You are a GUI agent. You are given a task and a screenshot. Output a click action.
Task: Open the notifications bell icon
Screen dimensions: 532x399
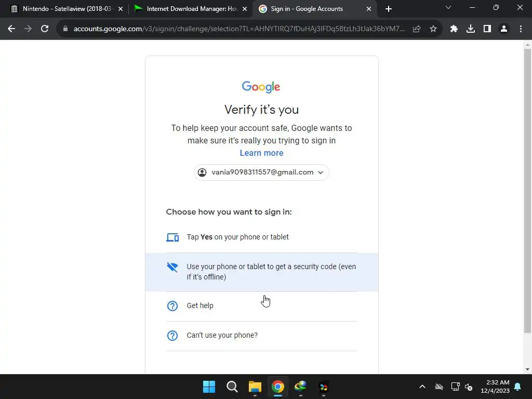pos(517,387)
